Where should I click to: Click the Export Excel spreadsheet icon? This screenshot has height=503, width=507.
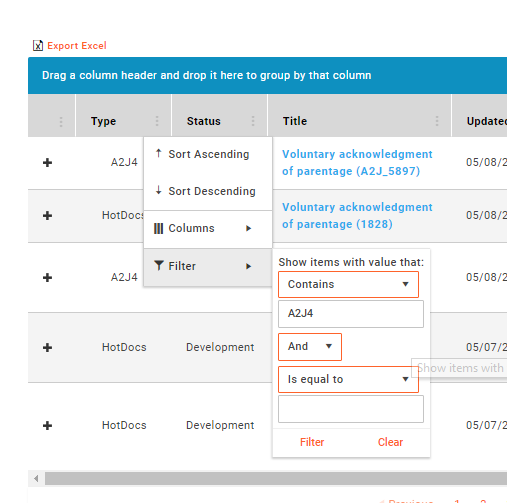38,45
